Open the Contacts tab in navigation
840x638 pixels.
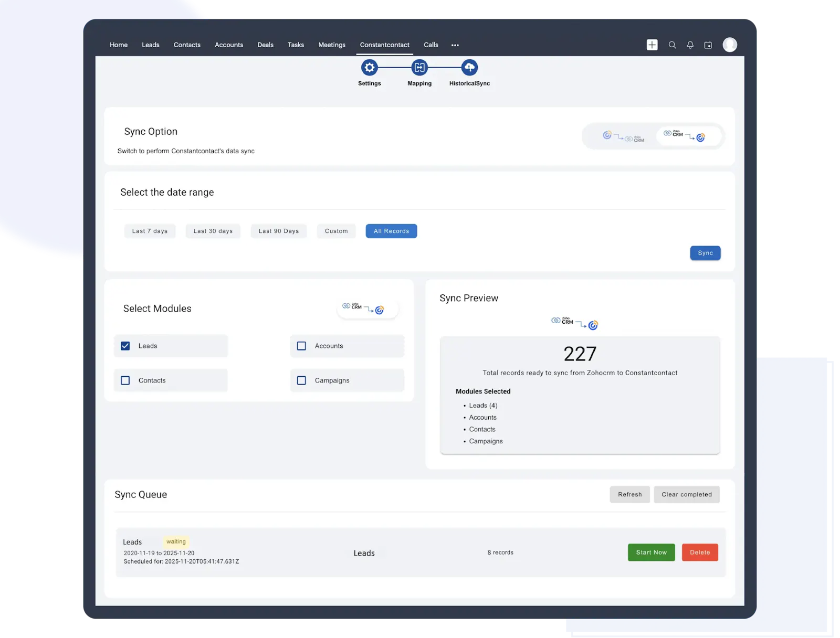(187, 45)
